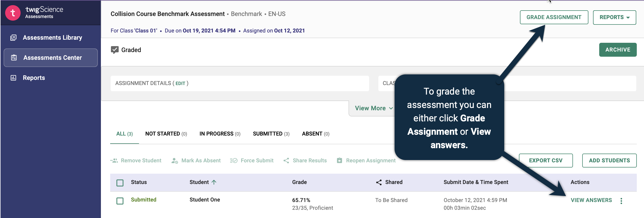Toggle the select-all checkbox in table header
The image size is (644, 218).
point(120,183)
